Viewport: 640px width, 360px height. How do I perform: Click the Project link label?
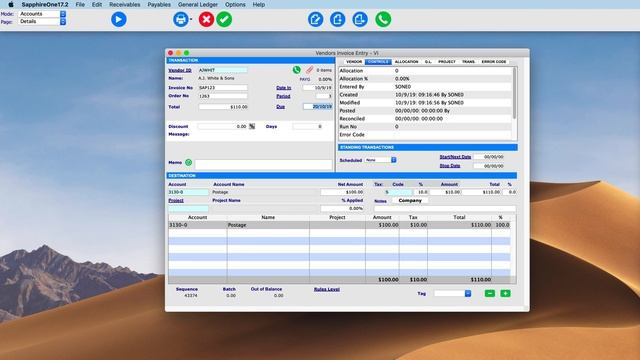click(x=176, y=200)
